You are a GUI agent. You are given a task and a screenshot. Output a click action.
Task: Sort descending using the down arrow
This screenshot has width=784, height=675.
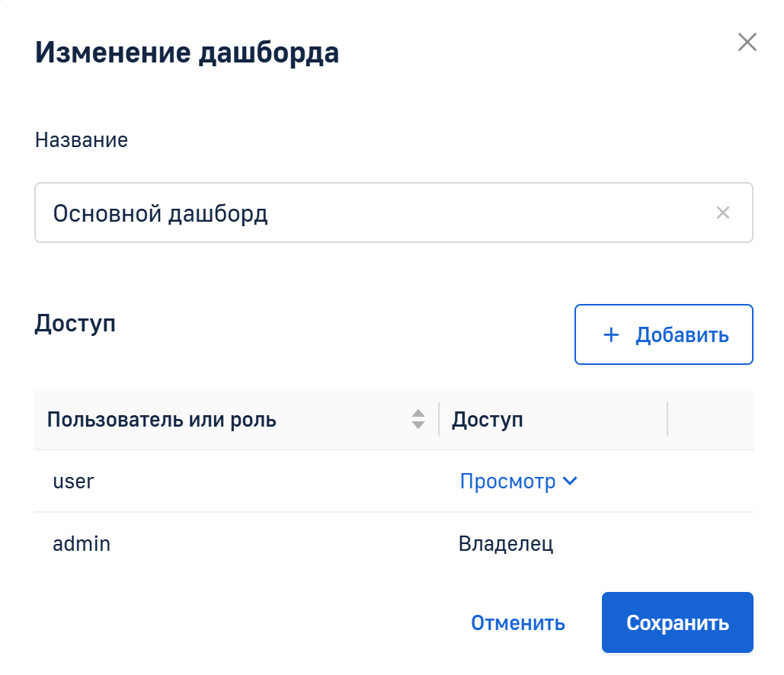418,425
